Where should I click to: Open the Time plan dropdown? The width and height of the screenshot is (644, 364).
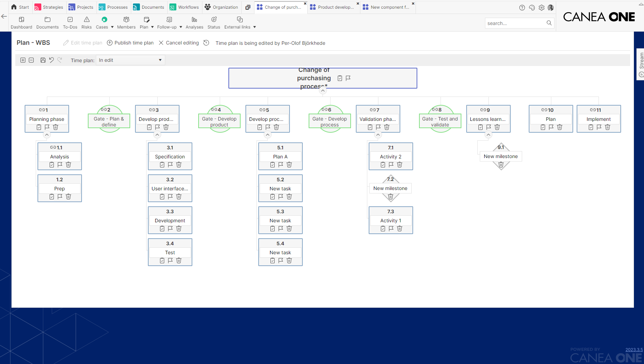(130, 60)
